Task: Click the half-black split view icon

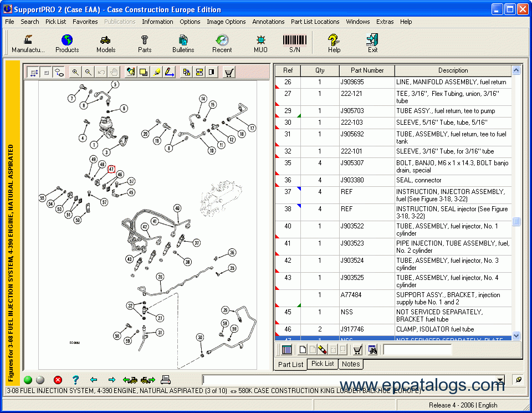Action: point(212,72)
